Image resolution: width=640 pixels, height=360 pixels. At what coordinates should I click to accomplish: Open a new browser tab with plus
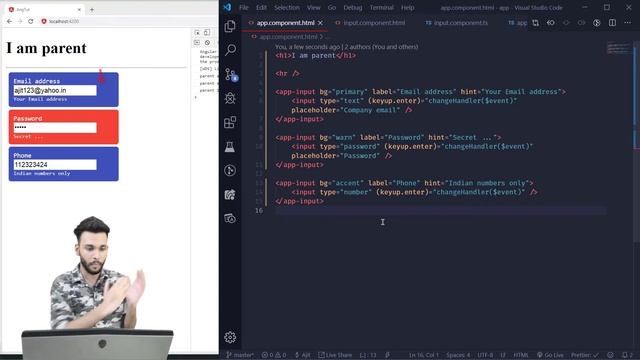pos(92,9)
